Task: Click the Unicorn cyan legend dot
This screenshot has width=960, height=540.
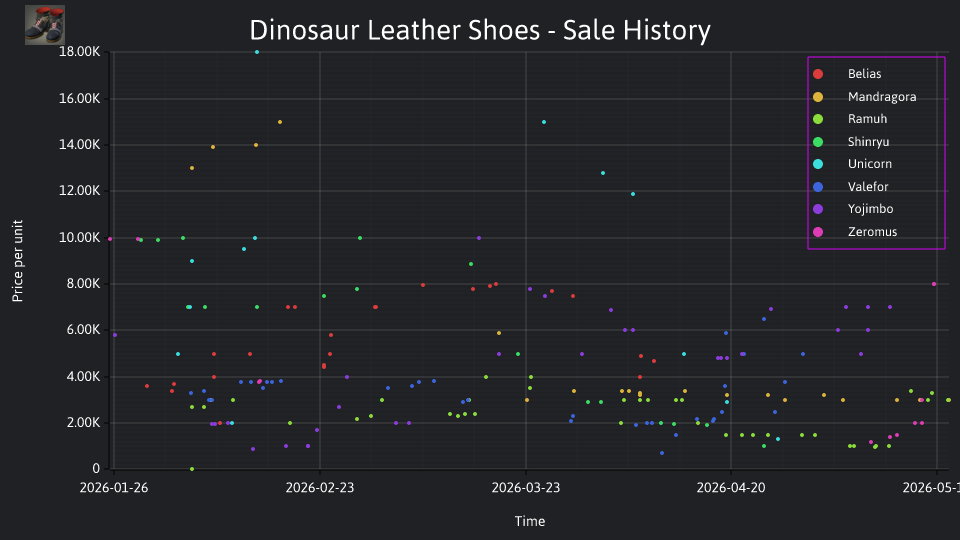Action: click(818, 164)
